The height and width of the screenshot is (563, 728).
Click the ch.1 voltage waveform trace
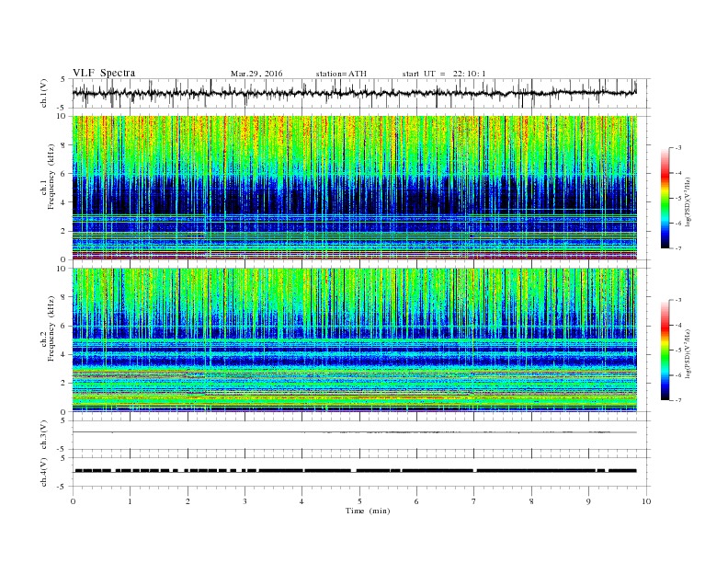(354, 93)
